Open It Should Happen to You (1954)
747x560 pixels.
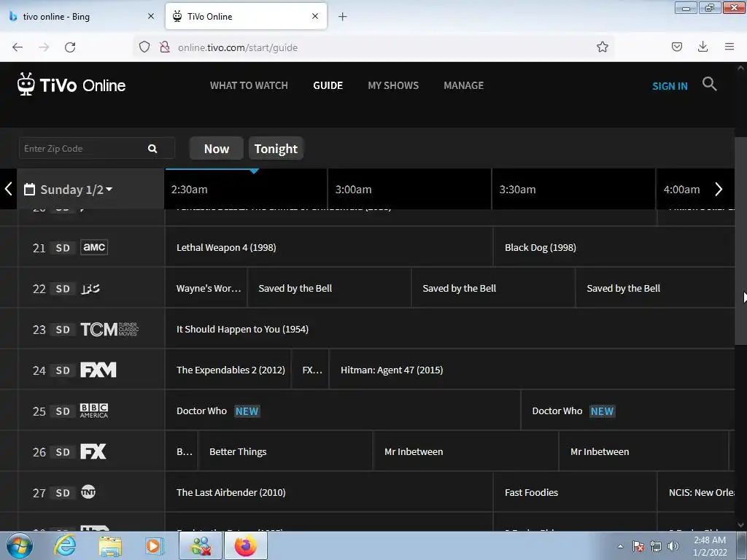449,329
